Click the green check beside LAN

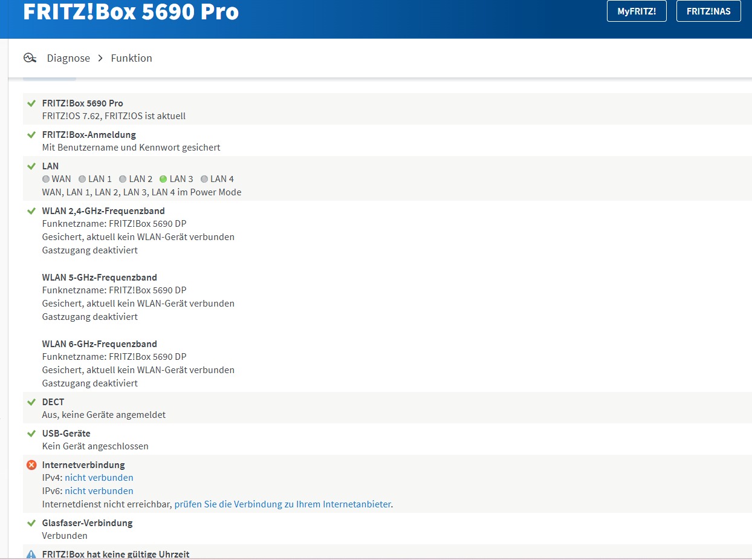point(31,166)
